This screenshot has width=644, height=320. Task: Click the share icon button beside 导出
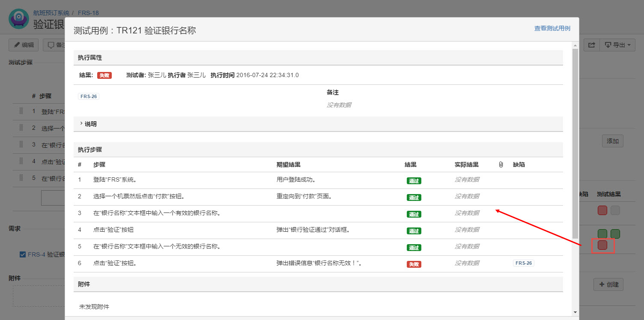591,45
